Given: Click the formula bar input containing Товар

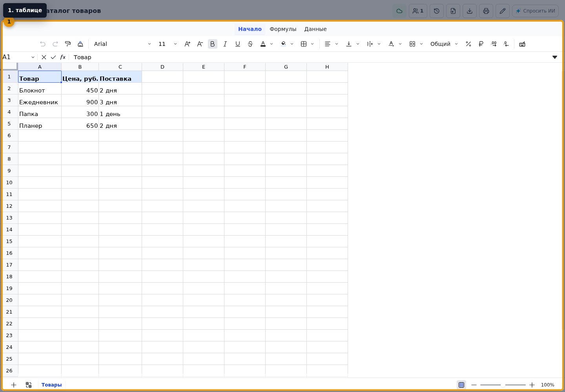Looking at the screenshot, I should point(310,57).
